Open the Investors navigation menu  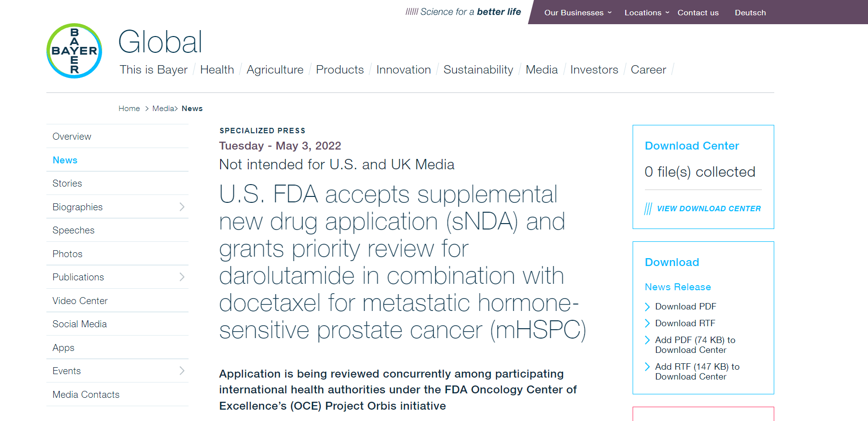[x=594, y=70]
